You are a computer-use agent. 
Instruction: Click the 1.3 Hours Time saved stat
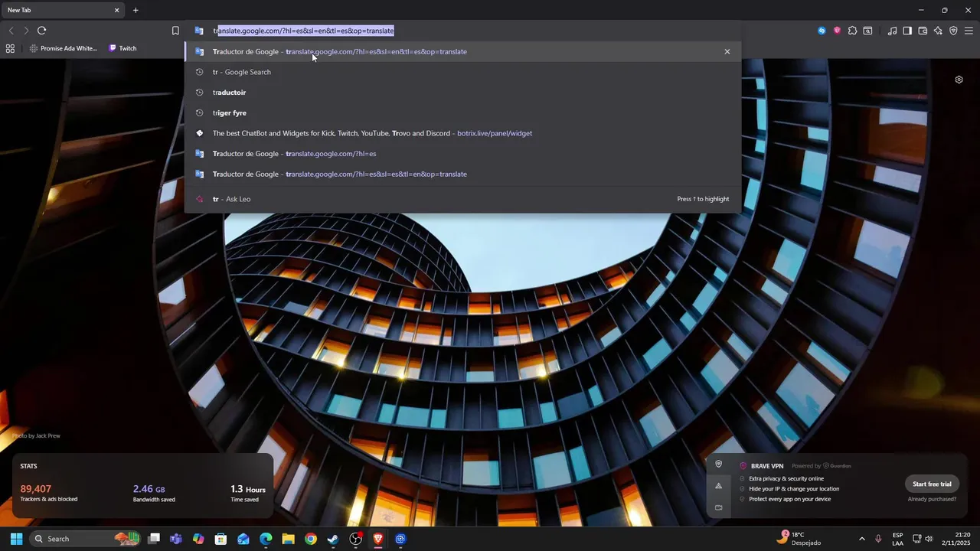[248, 493]
